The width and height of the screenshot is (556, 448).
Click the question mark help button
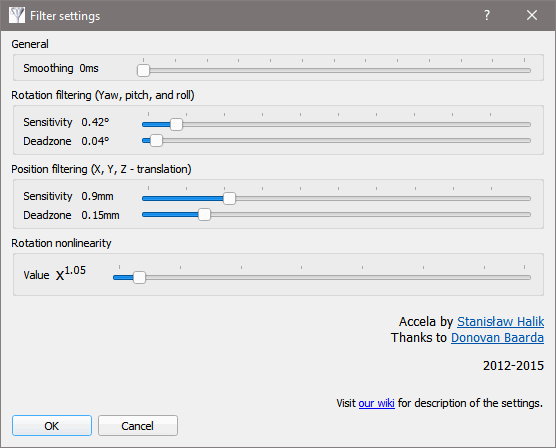pyautogui.click(x=487, y=15)
